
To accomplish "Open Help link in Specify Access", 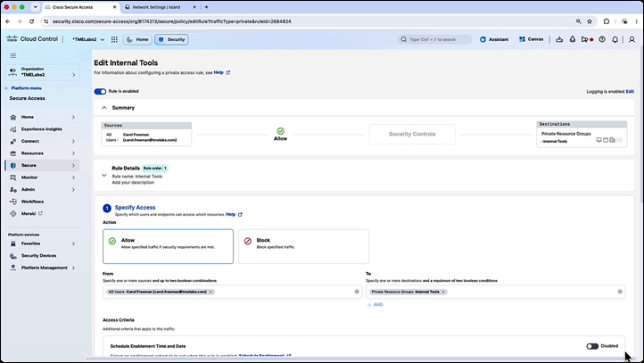I will [234, 214].
